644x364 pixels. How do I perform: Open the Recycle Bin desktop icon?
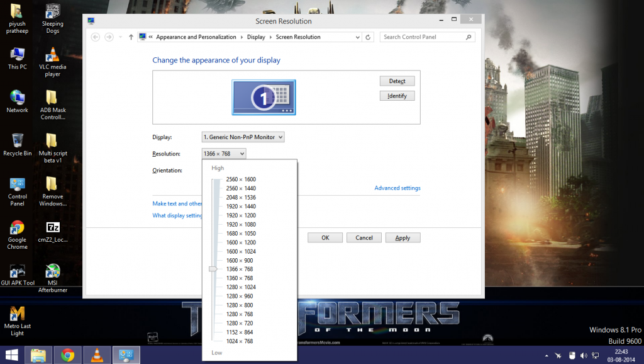click(x=18, y=141)
